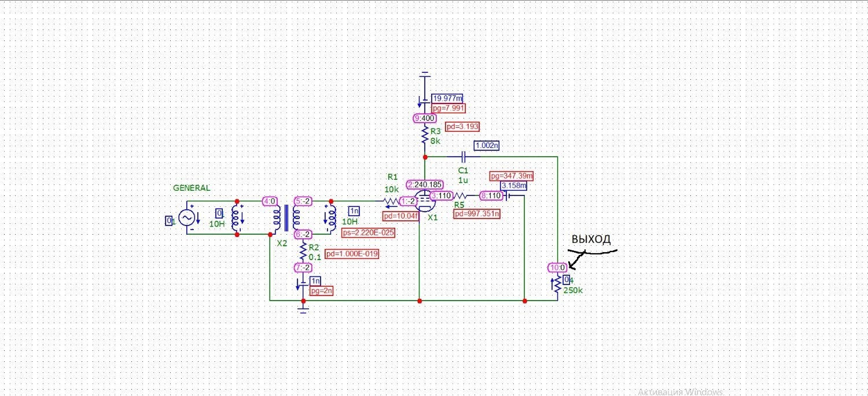
Task: Click the ground symbol below R2
Action: click(x=303, y=309)
